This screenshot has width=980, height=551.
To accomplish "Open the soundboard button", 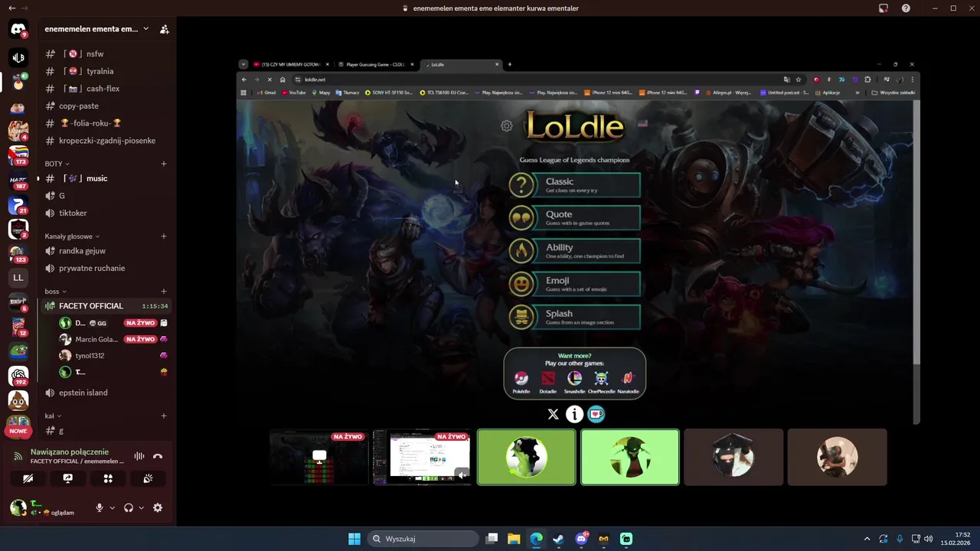I will [148, 478].
